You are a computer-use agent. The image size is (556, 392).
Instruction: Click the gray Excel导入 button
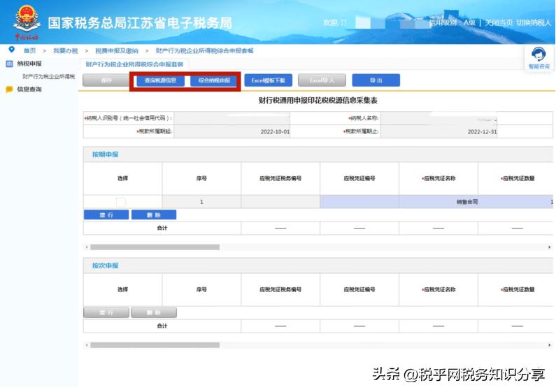(322, 80)
